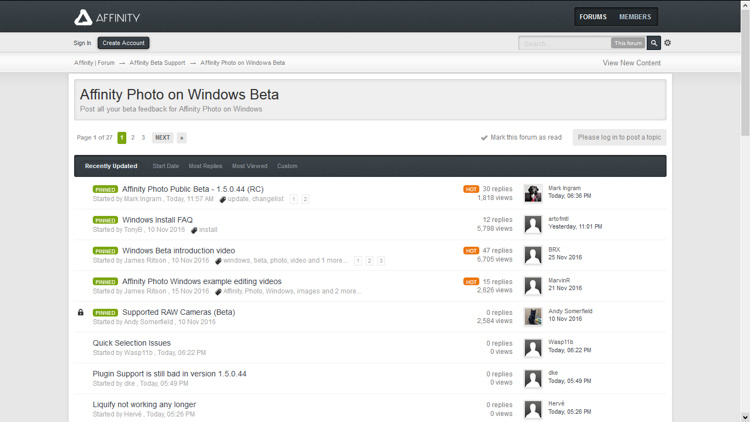
Task: Open the Forums tab
Action: 593,17
